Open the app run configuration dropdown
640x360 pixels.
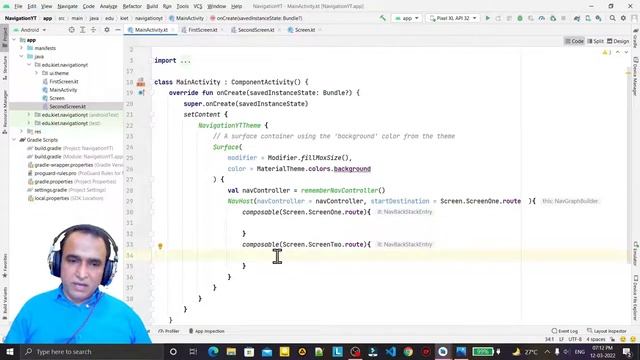pyautogui.click(x=407, y=18)
